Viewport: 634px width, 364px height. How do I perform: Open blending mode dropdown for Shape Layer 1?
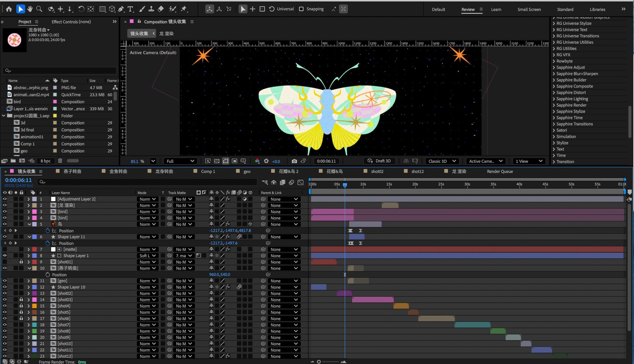click(148, 256)
